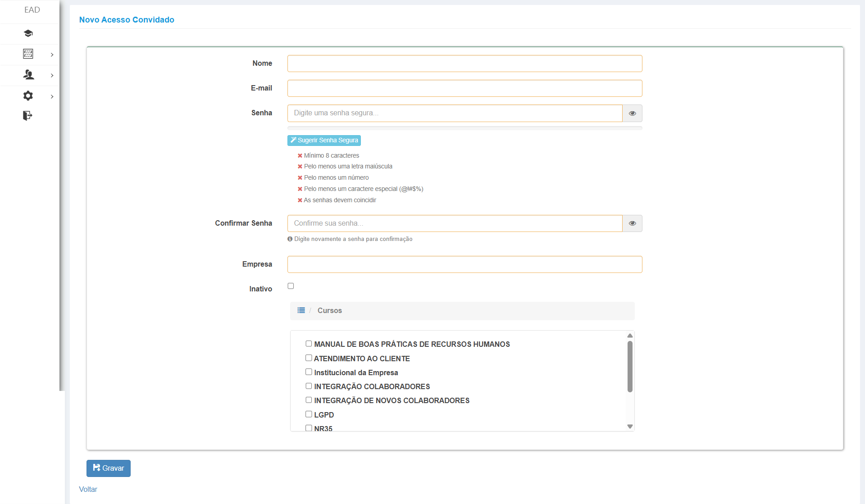Focus the Empresa input field
The image size is (865, 504).
click(464, 264)
